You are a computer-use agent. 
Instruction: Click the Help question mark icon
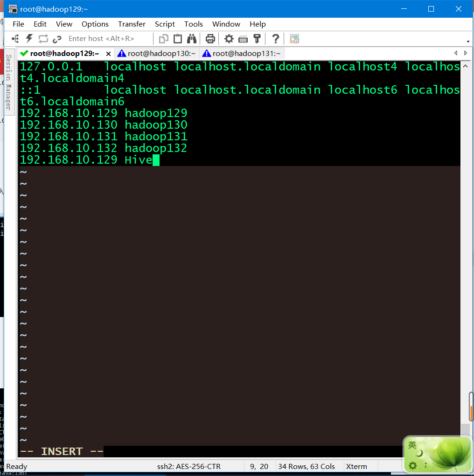click(x=275, y=39)
